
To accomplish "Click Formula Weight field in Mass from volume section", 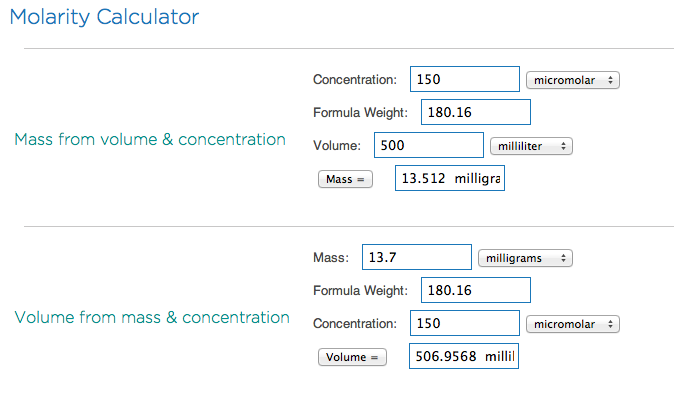I will coord(475,112).
